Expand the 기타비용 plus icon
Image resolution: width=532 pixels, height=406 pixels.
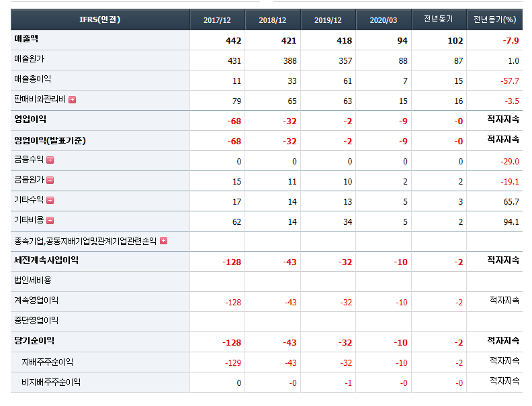click(50, 221)
